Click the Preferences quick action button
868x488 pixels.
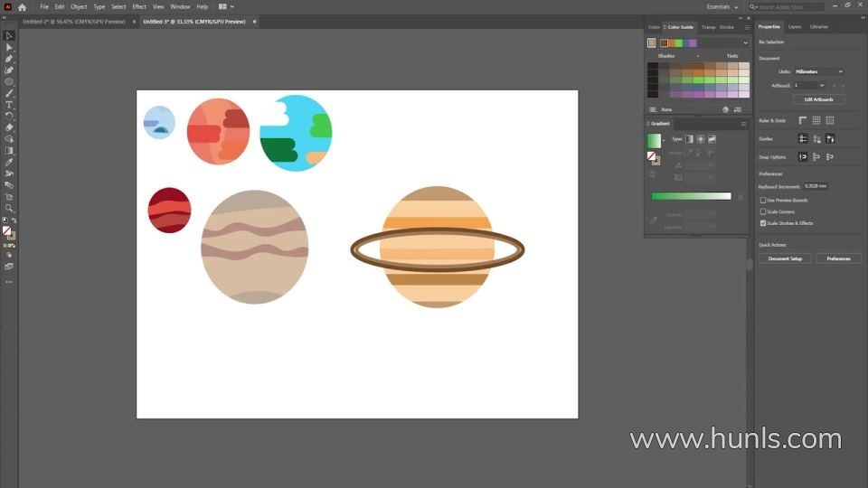coord(838,258)
